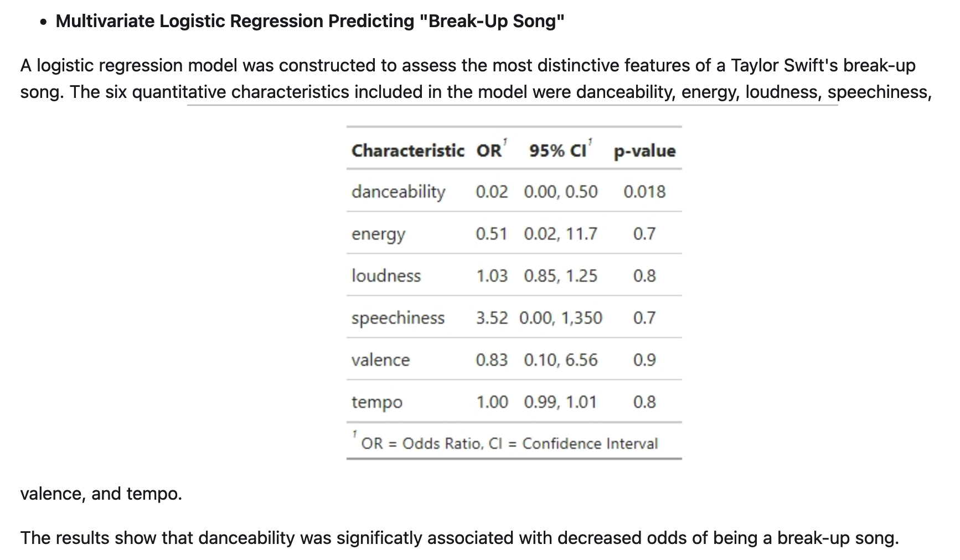960x560 pixels.
Task: Click the valence p-value 0.9
Action: (x=644, y=360)
